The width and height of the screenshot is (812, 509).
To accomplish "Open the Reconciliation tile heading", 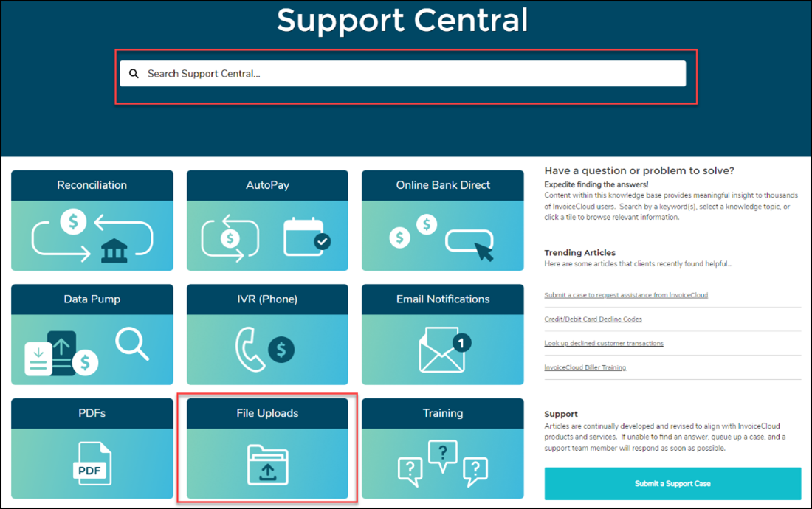I will 92,185.
